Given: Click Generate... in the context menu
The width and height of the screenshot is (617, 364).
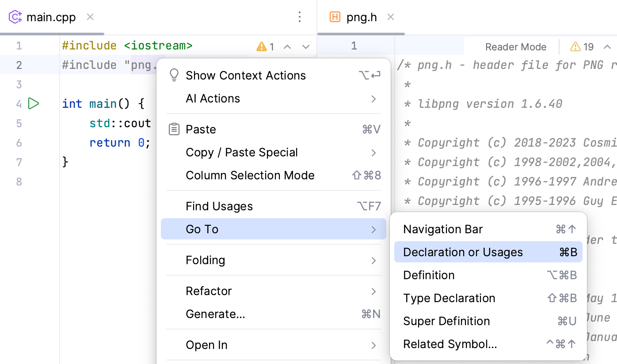Looking at the screenshot, I should click(215, 314).
